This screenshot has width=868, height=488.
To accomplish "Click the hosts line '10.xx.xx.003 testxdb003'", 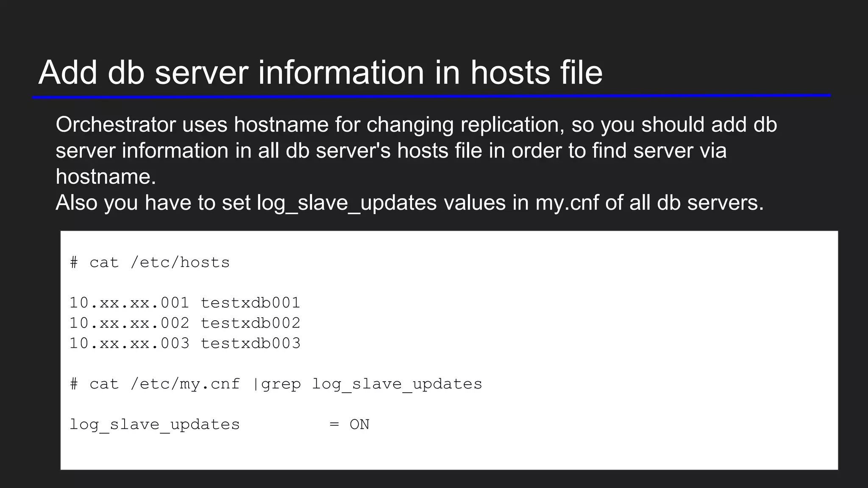I will point(185,343).
